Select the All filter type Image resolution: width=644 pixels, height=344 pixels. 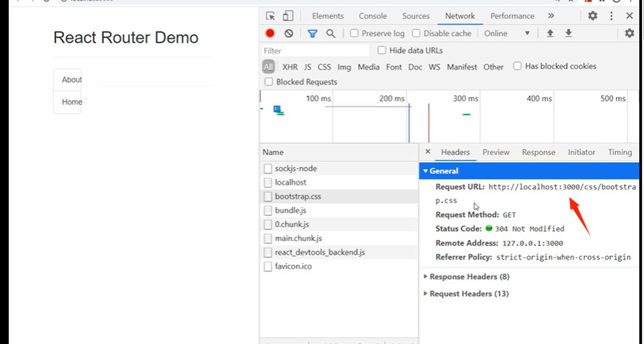click(268, 67)
